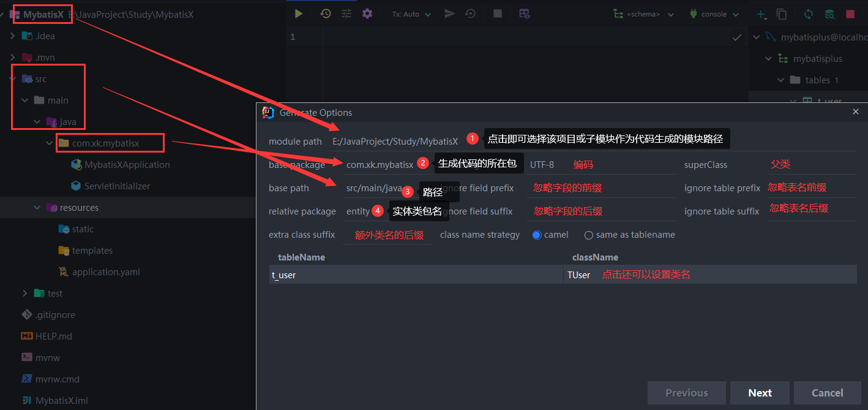This screenshot has height=410, width=868.
Task: Click the tableName column header
Action: (301, 257)
